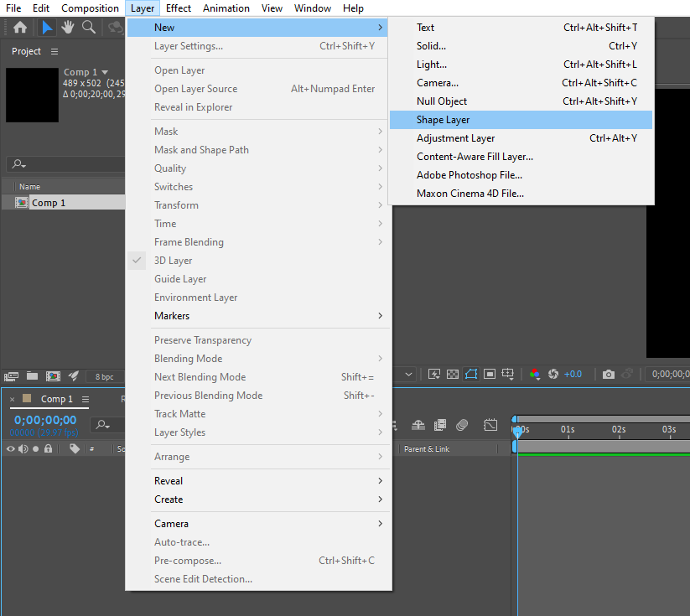Click the new folder icon in Project panel
Screen dimensions: 690x616
pos(32,375)
